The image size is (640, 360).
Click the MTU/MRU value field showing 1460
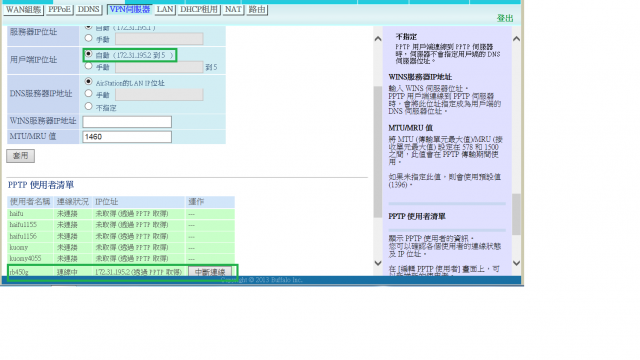(127, 137)
